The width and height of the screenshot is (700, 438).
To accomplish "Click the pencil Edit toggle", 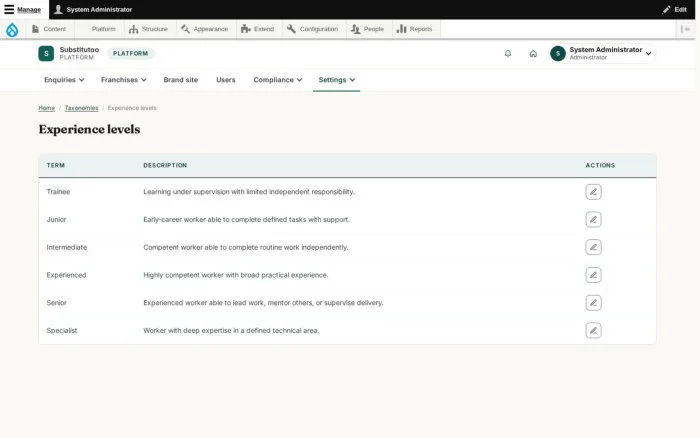I will [675, 9].
